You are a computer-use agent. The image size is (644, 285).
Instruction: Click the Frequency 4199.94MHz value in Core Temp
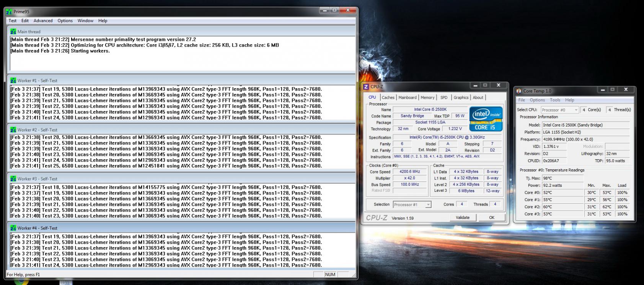(x=586, y=139)
